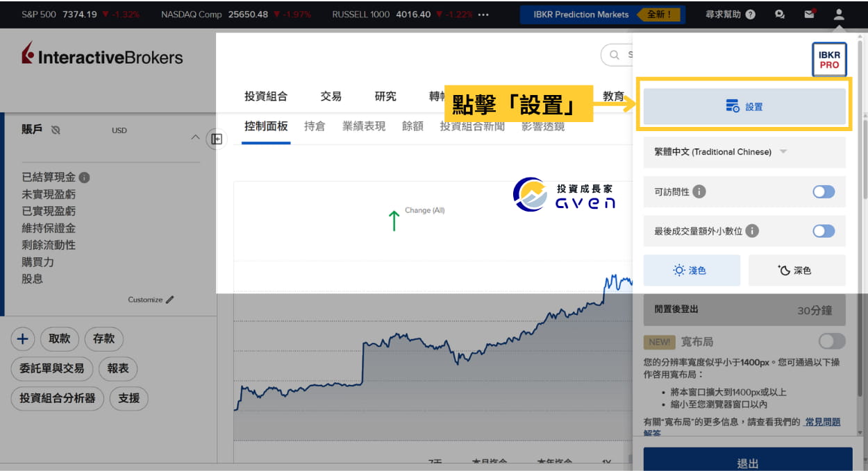The width and height of the screenshot is (868, 471).
Task: Click the 退出 logout button
Action: [x=748, y=459]
